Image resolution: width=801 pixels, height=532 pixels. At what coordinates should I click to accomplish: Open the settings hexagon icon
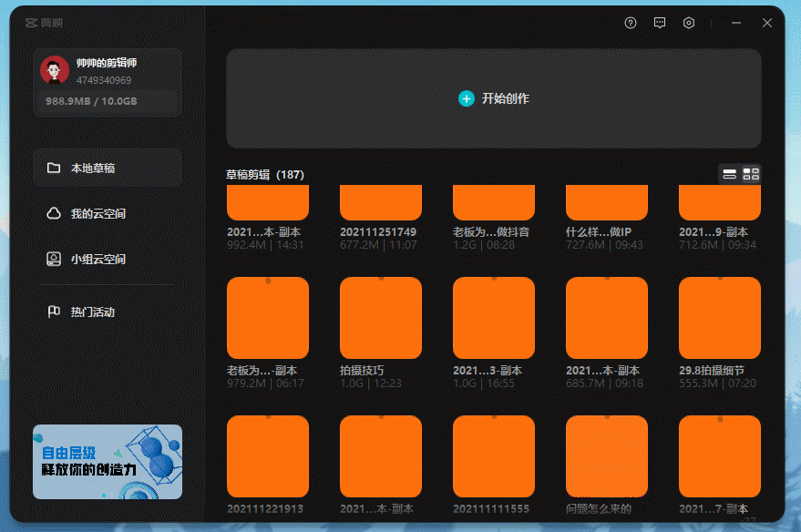pos(689,23)
